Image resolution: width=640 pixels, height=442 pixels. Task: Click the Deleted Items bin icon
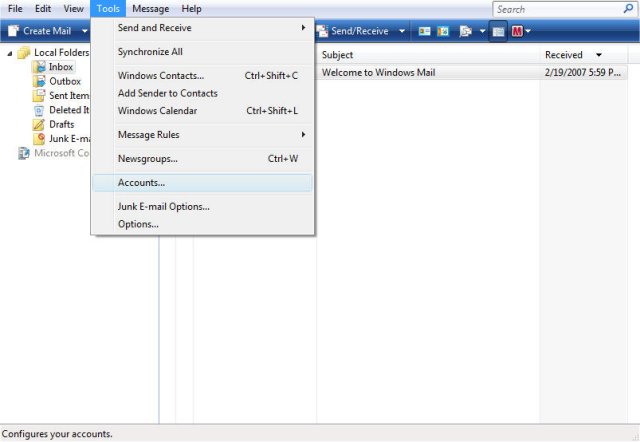point(39,110)
